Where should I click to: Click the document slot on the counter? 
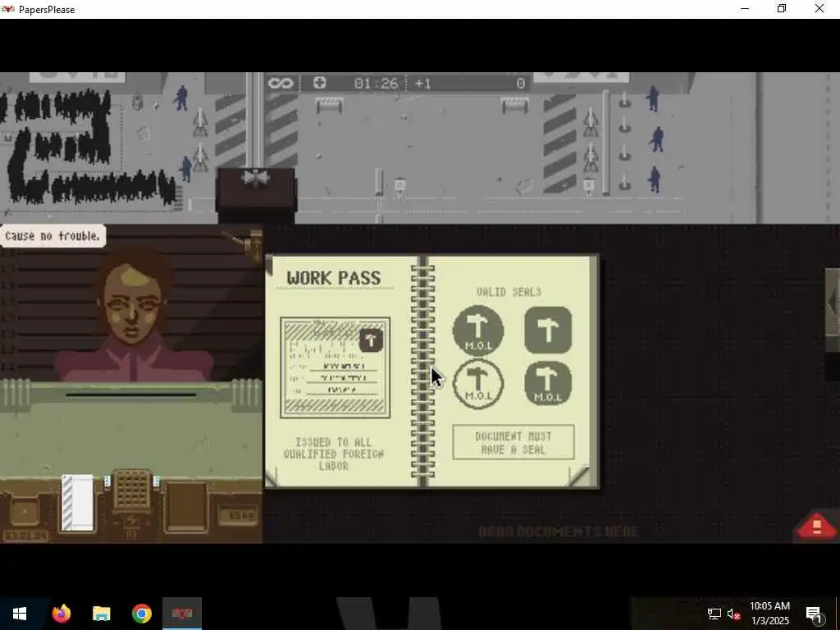(x=131, y=395)
